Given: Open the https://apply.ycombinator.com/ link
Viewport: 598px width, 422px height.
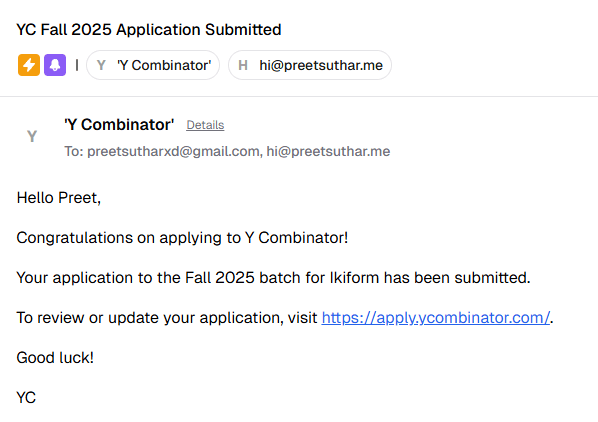Looking at the screenshot, I should [x=436, y=318].
